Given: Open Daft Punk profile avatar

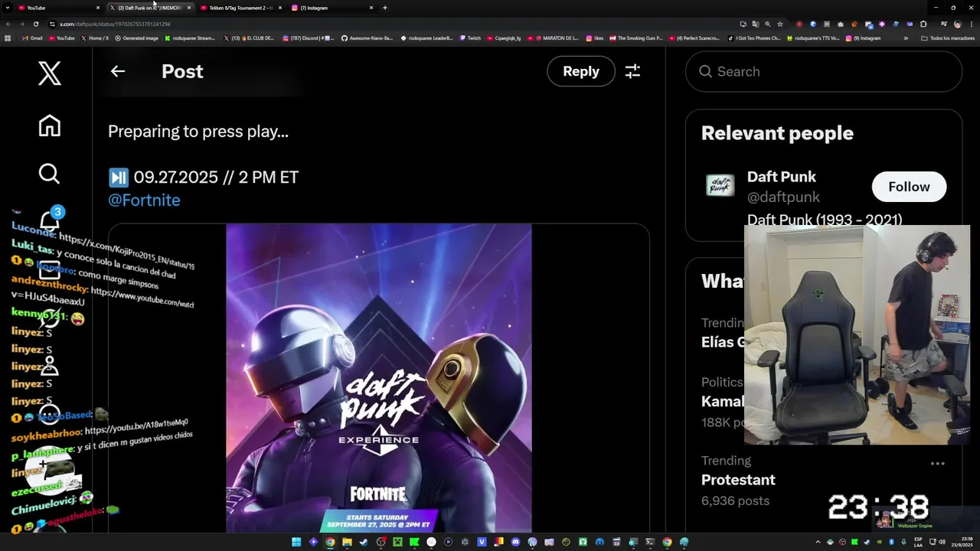Looking at the screenshot, I should coord(720,185).
